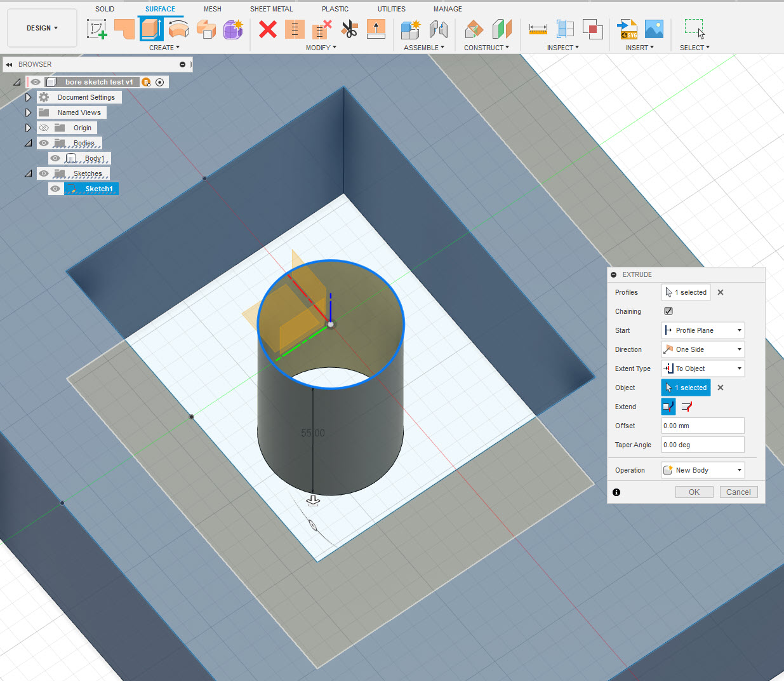Select the second Extend option toggle
784x681 pixels.
[686, 407]
